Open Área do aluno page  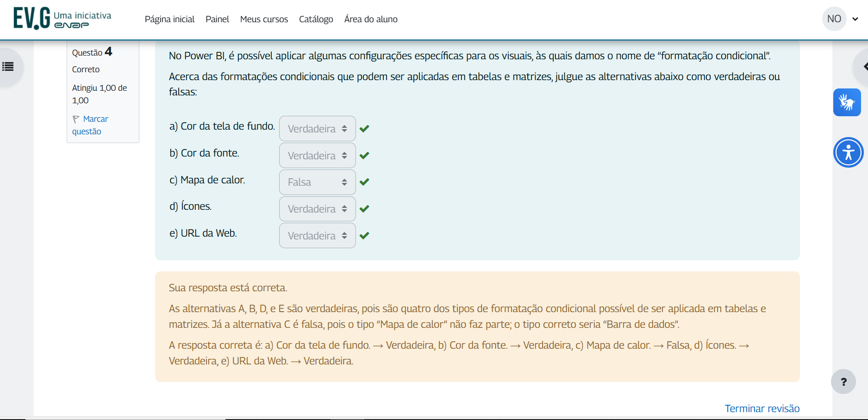pos(370,19)
